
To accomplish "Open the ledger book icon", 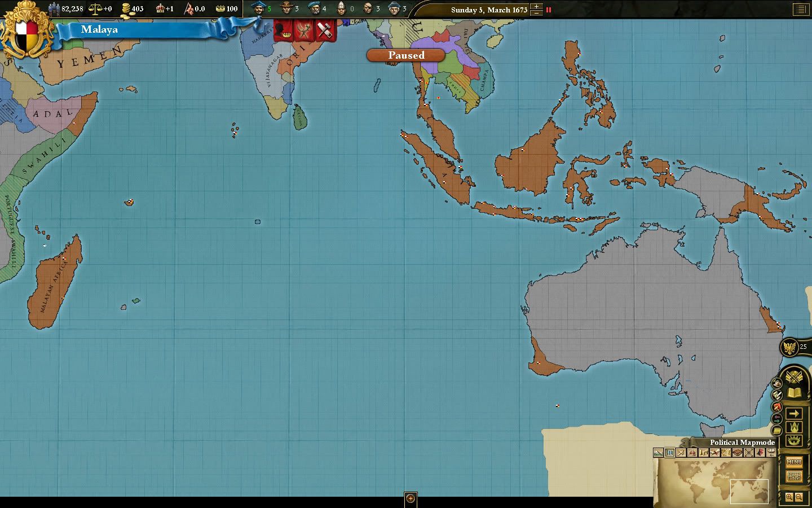I will click(x=794, y=392).
